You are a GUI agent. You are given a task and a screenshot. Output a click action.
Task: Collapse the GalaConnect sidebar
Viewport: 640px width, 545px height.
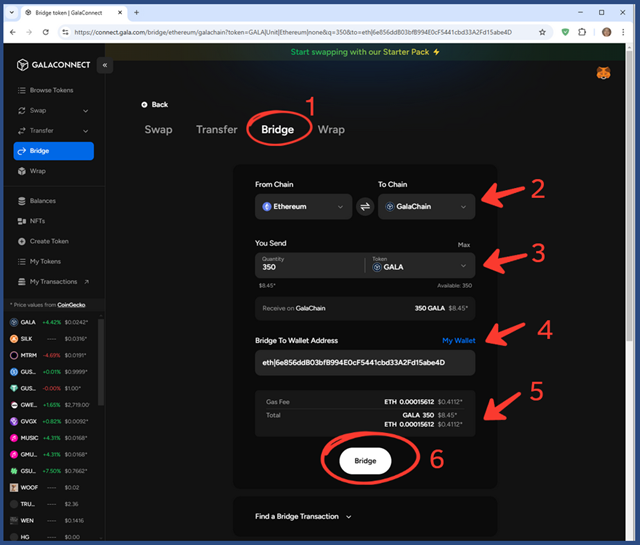(x=105, y=65)
